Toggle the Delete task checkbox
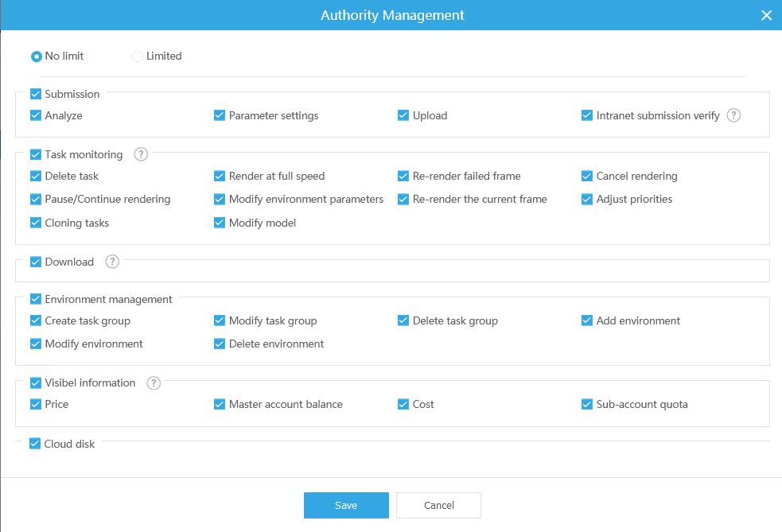The image size is (782, 532). (x=36, y=176)
